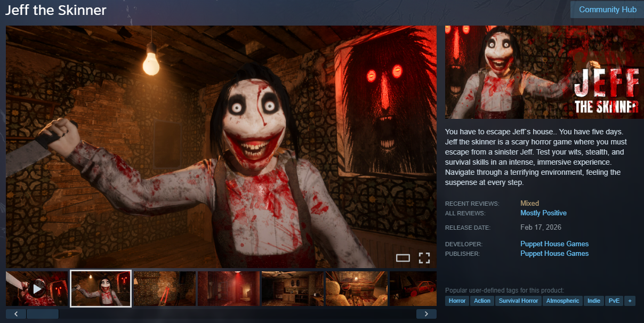Select the red bolt cutters screenshot thumbnail
Viewport: 644px width, 323px height.
[165, 289]
